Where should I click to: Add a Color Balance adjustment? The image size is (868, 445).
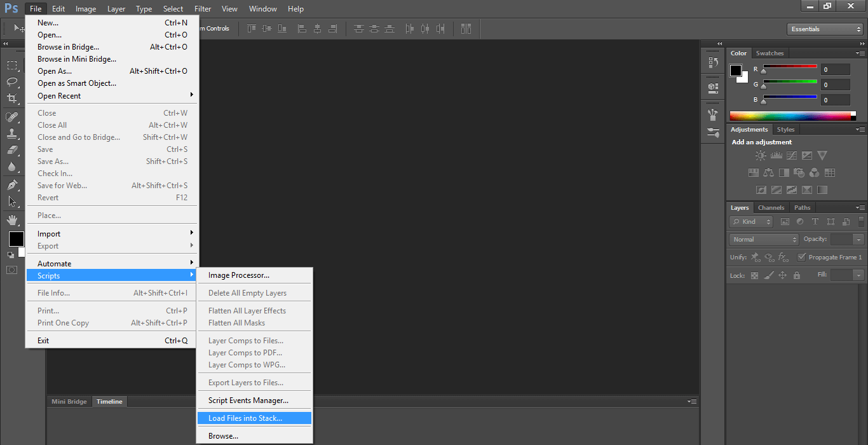(x=769, y=172)
